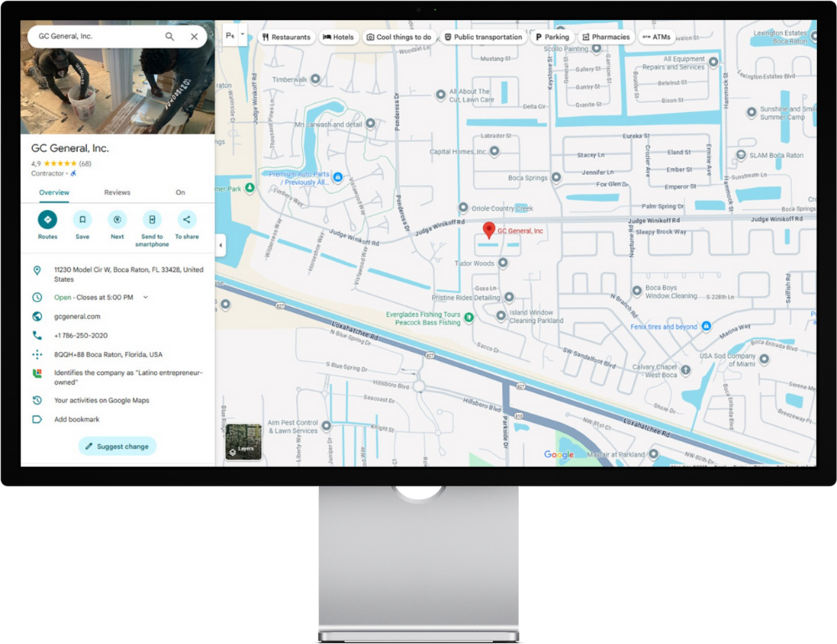Click All Equipment Repairs and Services marker
The width and height of the screenshot is (837, 644).
pyautogui.click(x=713, y=63)
